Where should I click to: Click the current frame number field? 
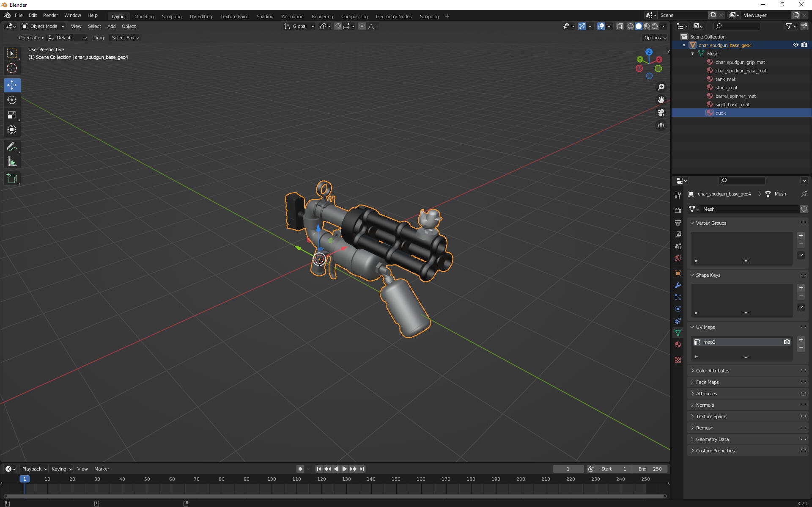568,469
